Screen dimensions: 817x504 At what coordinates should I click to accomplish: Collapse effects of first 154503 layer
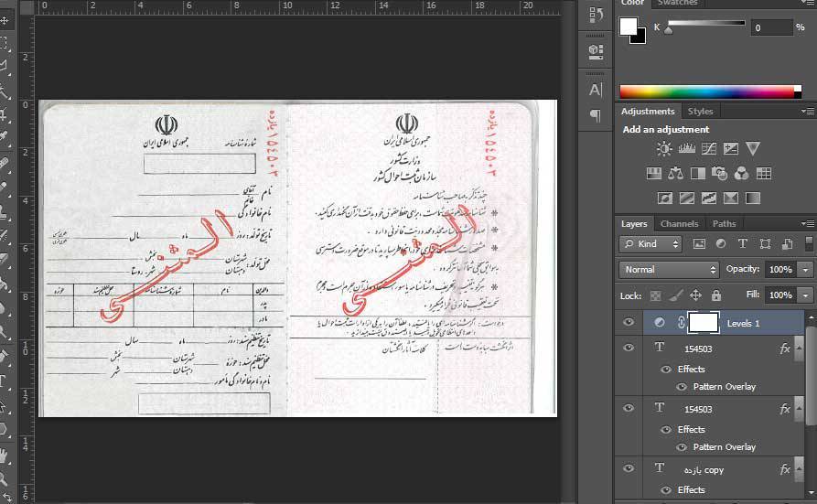[x=800, y=349]
